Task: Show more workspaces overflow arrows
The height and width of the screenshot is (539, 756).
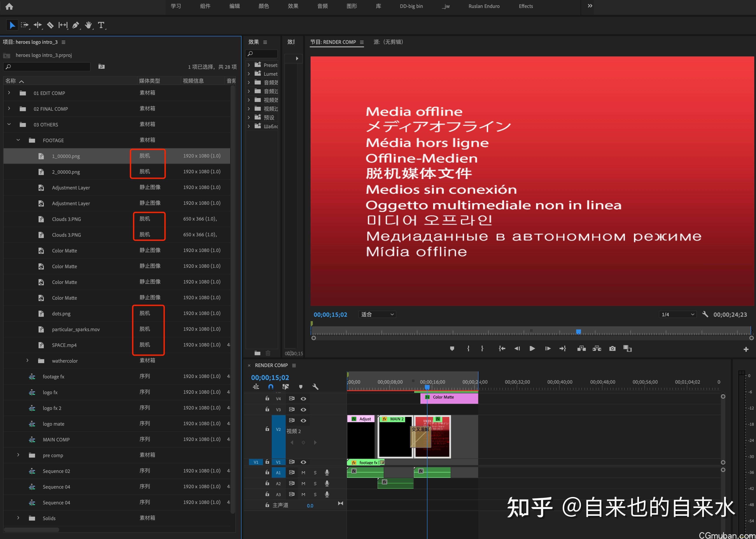Action: coord(590,6)
